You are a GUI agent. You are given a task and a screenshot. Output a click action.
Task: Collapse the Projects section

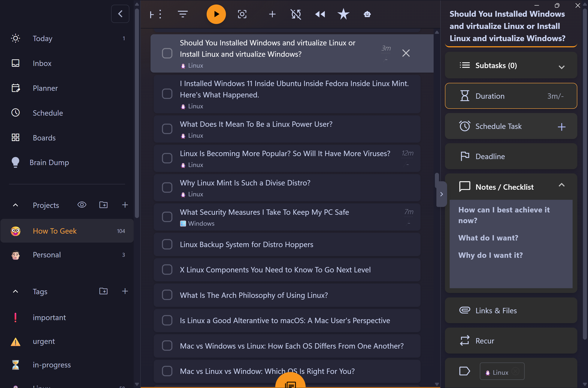click(15, 205)
